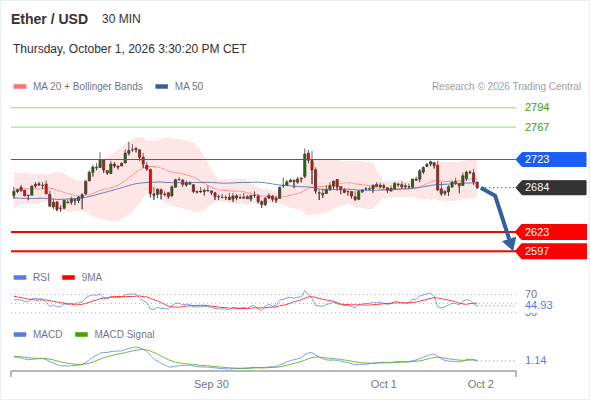Click the MA 50 legend label
Screen dimensions: 590x400
(189, 87)
